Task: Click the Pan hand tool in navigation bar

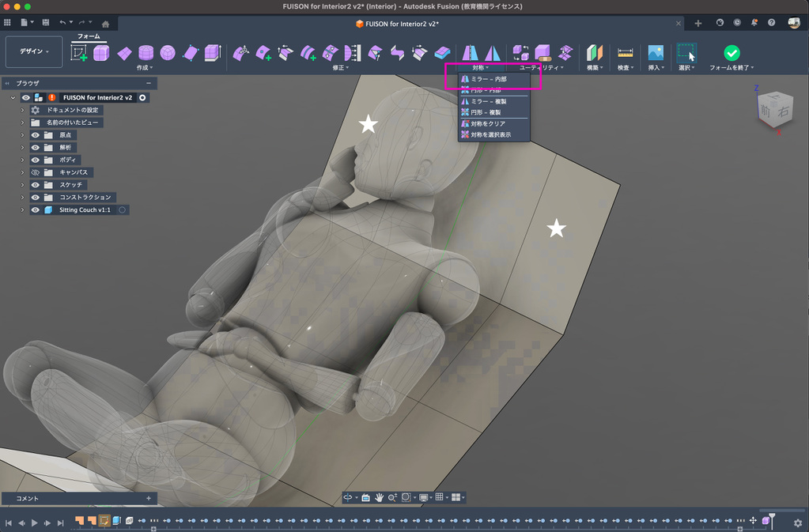Action: pos(380,497)
